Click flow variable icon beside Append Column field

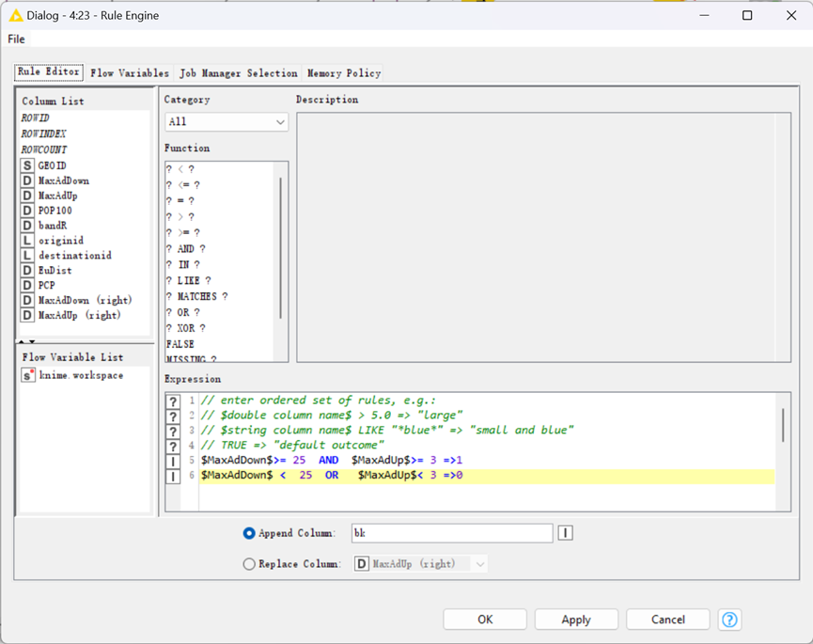click(565, 532)
